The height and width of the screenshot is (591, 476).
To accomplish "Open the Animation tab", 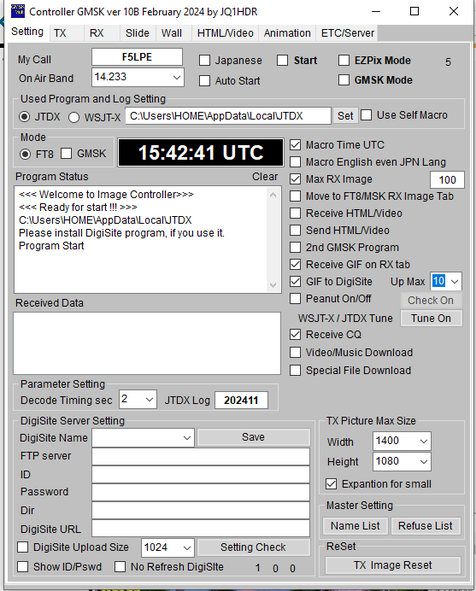I will (287, 33).
